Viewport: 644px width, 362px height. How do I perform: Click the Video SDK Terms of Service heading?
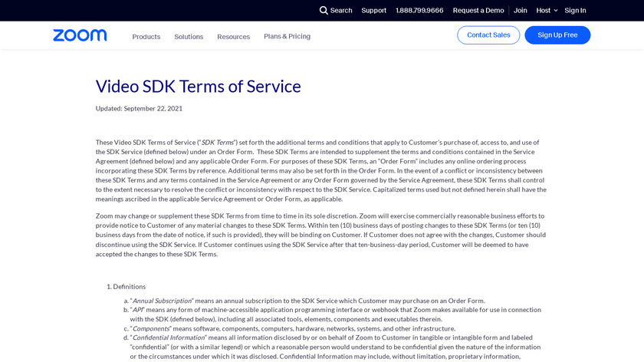[198, 87]
